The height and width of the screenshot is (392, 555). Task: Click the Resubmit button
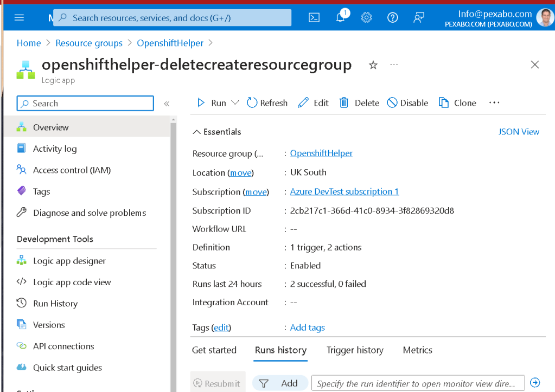click(x=218, y=383)
